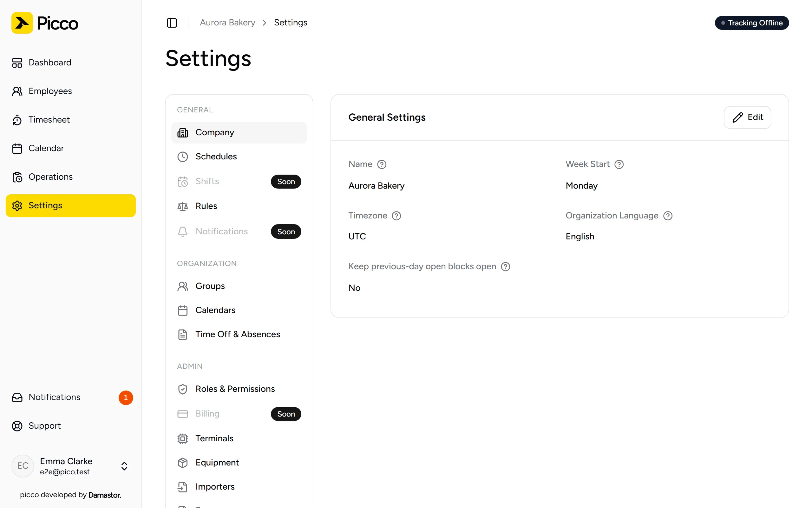
Task: Click the Rules scales icon
Action: pyautogui.click(x=182, y=206)
